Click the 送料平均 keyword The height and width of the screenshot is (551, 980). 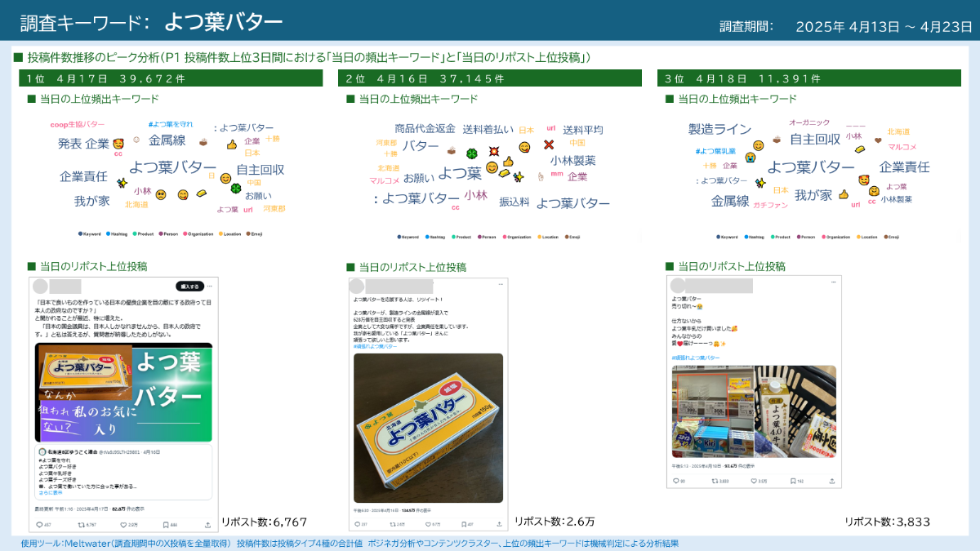point(583,130)
